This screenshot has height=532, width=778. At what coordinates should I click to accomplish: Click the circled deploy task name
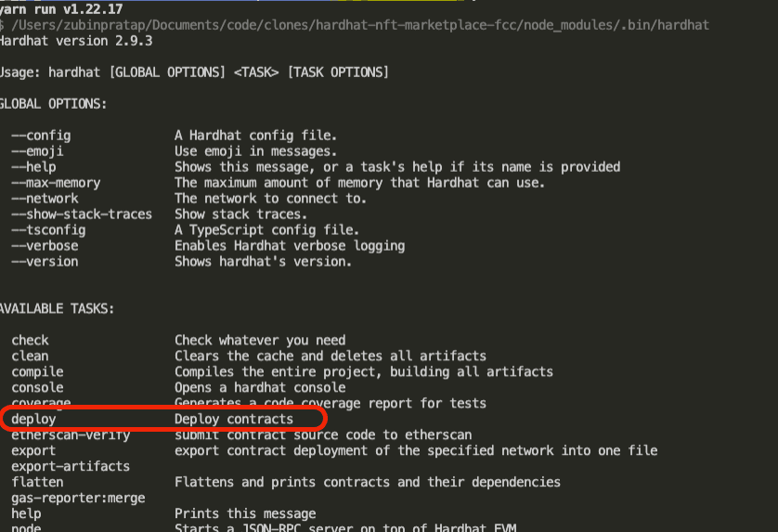33,419
